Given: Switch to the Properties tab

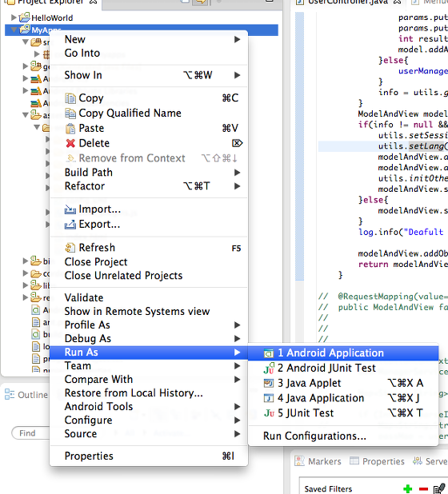Looking at the screenshot, I should coord(377,461).
